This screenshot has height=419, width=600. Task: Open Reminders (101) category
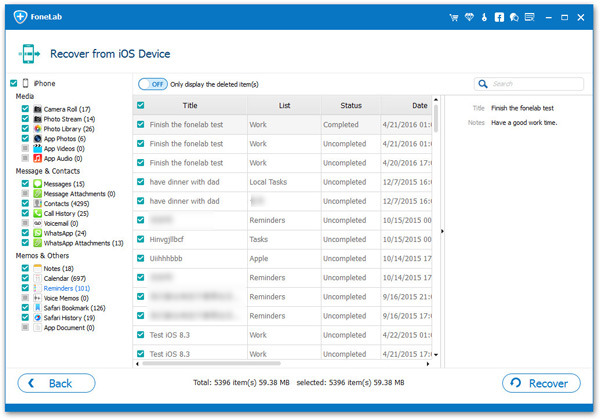point(67,288)
